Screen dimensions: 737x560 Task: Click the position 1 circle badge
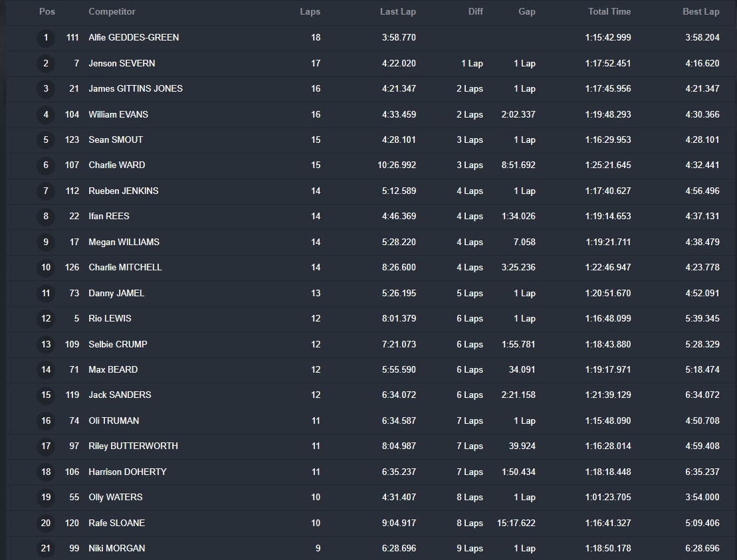point(46,38)
